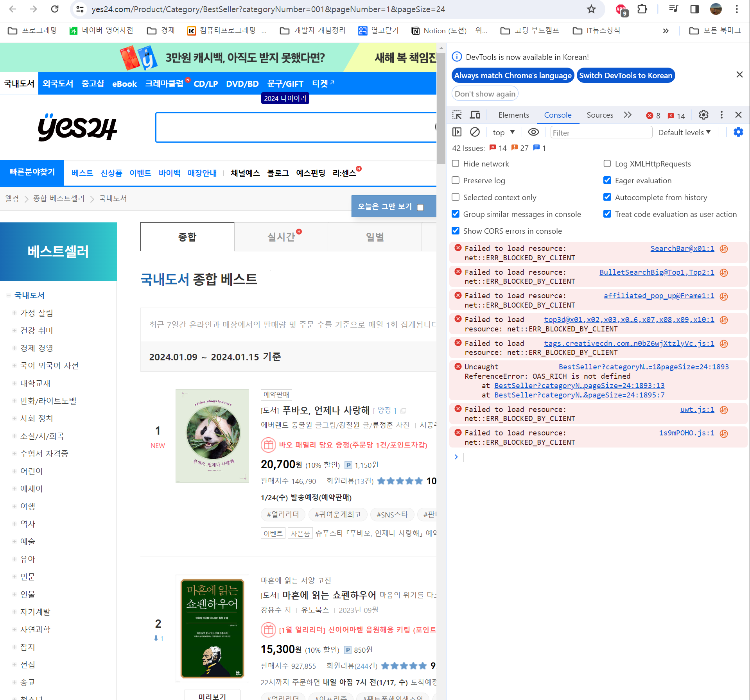
Task: Click the AI assist icon on uwt.js error
Action: coord(724,410)
